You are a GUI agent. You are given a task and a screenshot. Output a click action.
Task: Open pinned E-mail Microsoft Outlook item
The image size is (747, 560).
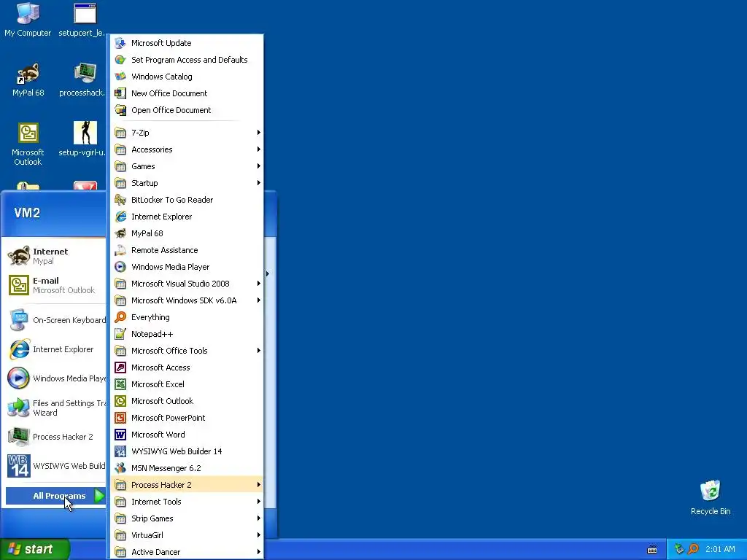tap(55, 285)
